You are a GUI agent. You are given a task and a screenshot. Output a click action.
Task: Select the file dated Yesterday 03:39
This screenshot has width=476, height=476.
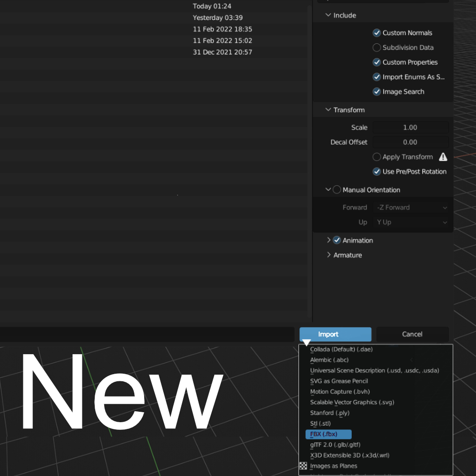(x=153, y=18)
